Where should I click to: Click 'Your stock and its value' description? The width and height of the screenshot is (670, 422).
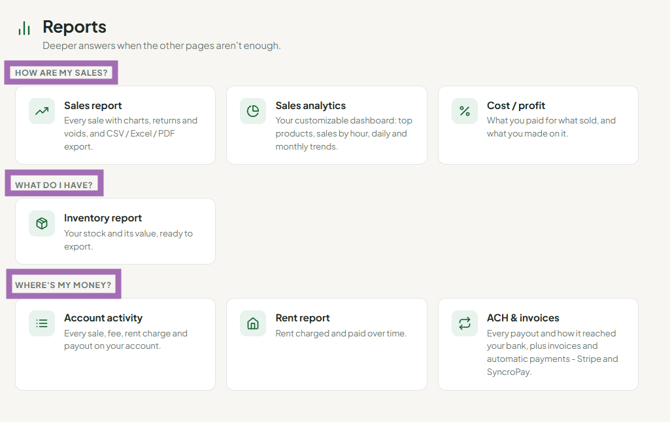click(x=128, y=240)
